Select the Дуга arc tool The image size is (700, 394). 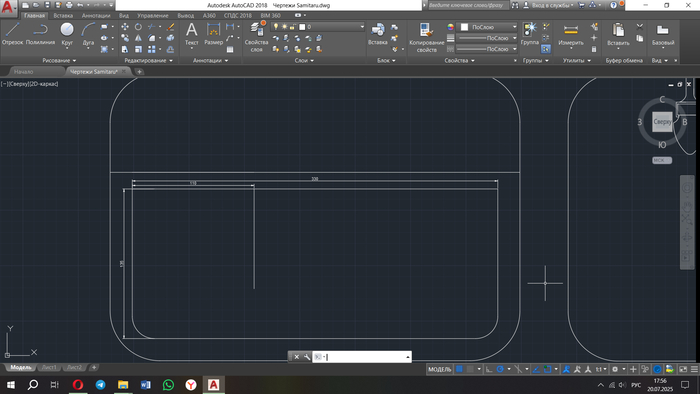pyautogui.click(x=88, y=33)
